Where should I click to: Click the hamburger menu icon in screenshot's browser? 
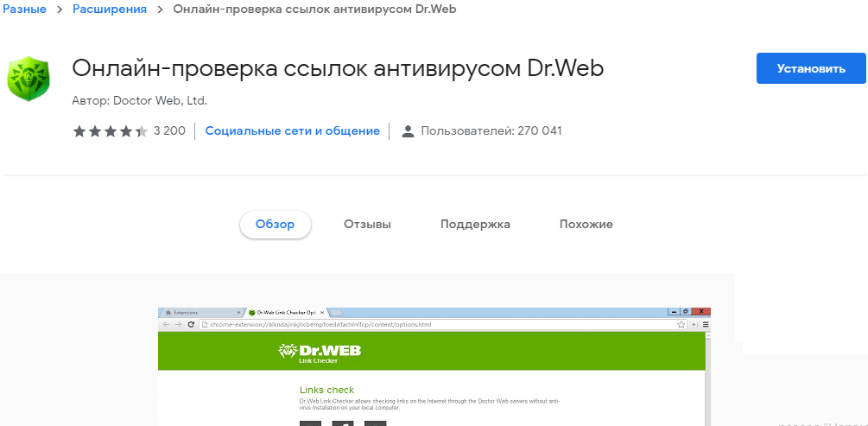(x=706, y=325)
